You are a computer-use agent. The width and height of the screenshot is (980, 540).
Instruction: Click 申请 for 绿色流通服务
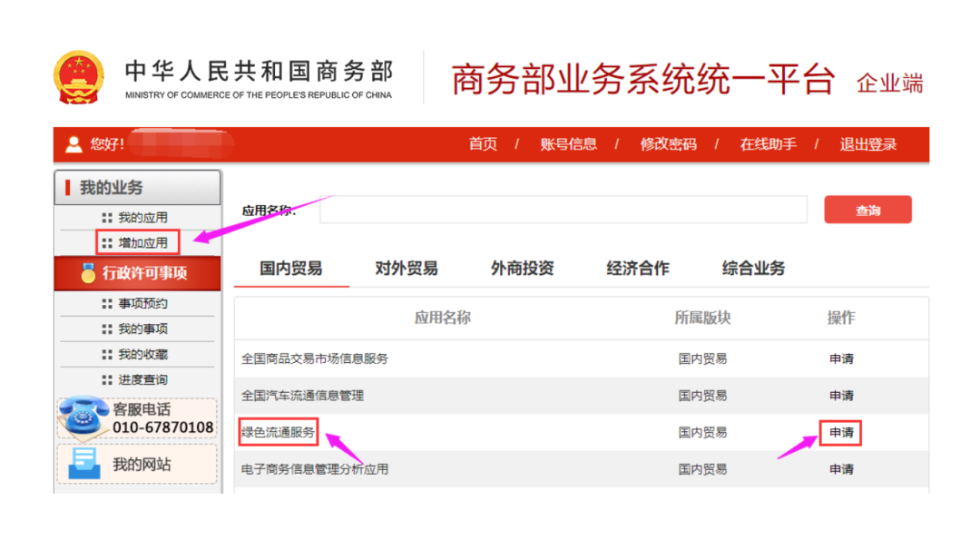841,433
